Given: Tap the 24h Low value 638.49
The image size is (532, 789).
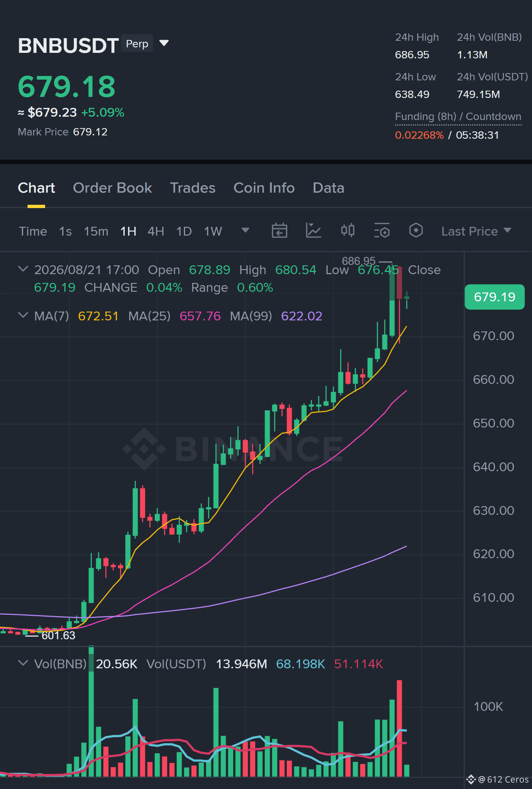Looking at the screenshot, I should [x=412, y=95].
